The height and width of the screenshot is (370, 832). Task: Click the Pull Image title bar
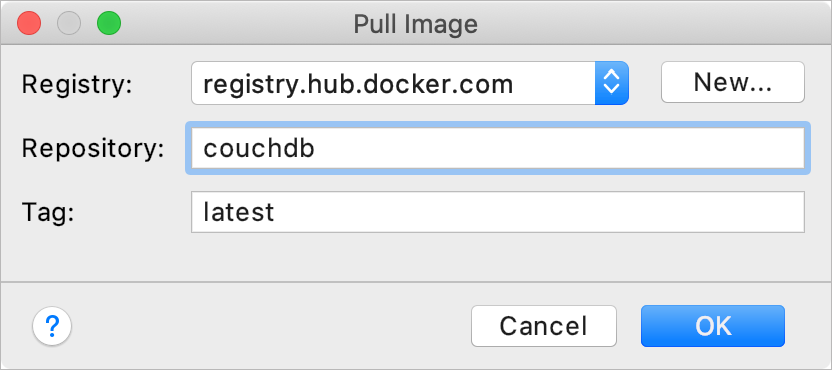(x=416, y=24)
